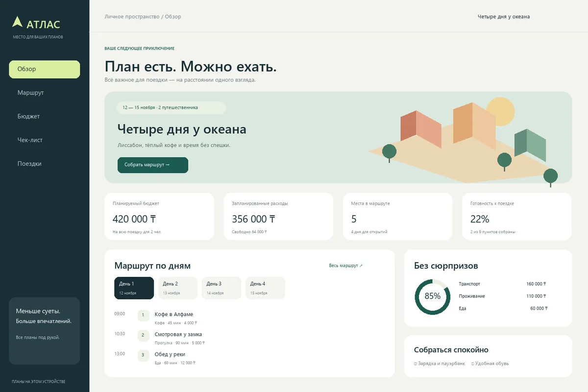Select the День 4 tab, 15 ноября
Viewport: 588px width, 392px height.
[265, 288]
